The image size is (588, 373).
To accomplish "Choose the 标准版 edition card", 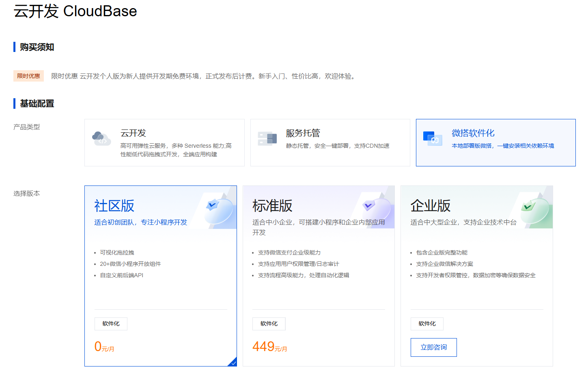I will point(319,276).
